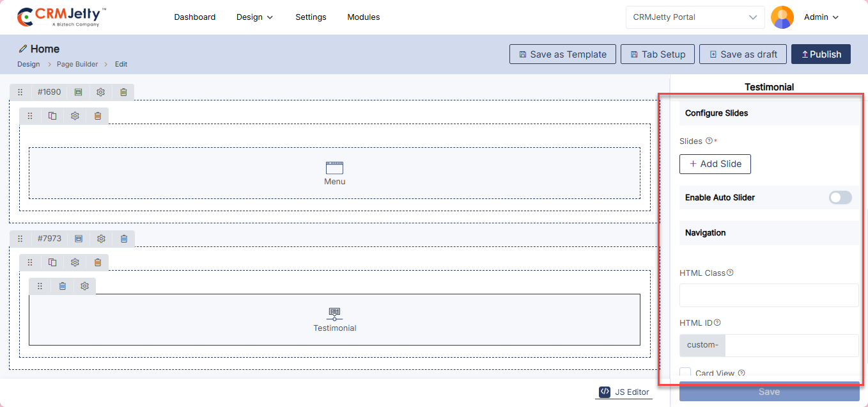Open Testimonial widget settings gear

84,286
